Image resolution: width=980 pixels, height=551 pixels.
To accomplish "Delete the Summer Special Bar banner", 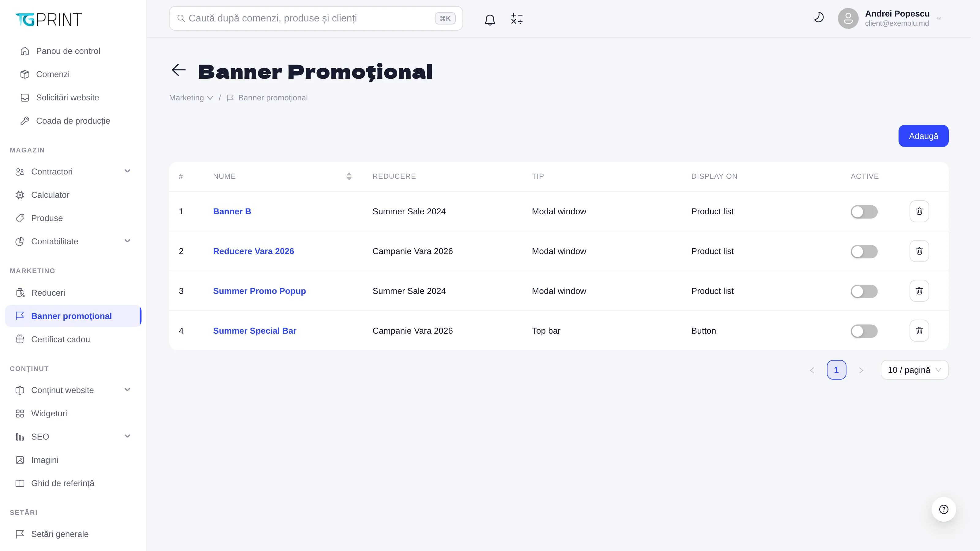I will [919, 331].
